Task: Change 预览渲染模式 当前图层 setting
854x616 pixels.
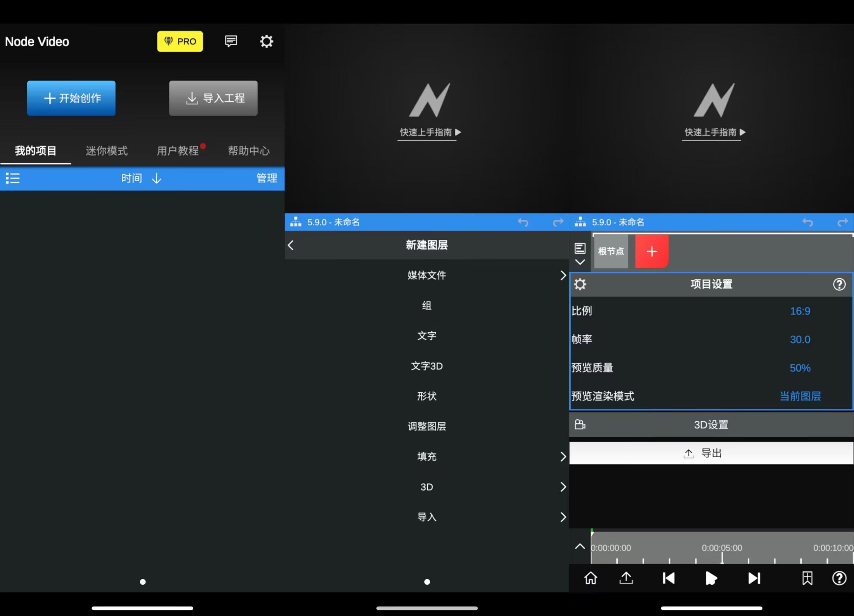Action: [800, 396]
